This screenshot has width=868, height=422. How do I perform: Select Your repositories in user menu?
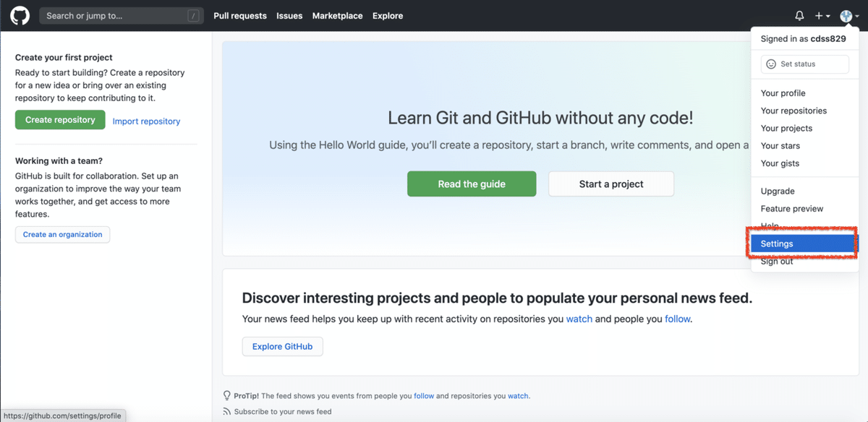[x=793, y=111]
